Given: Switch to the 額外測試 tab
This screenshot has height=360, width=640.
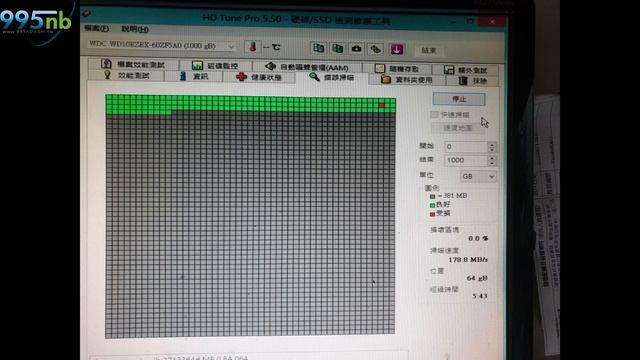Looking at the screenshot, I should pos(466,70).
